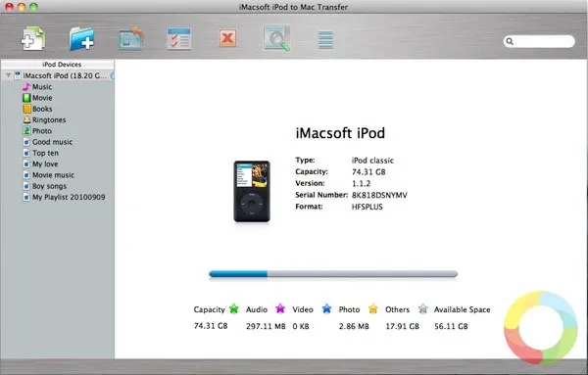Click the gray Others star icon
The width and height of the screenshot is (588, 375).
click(423, 308)
